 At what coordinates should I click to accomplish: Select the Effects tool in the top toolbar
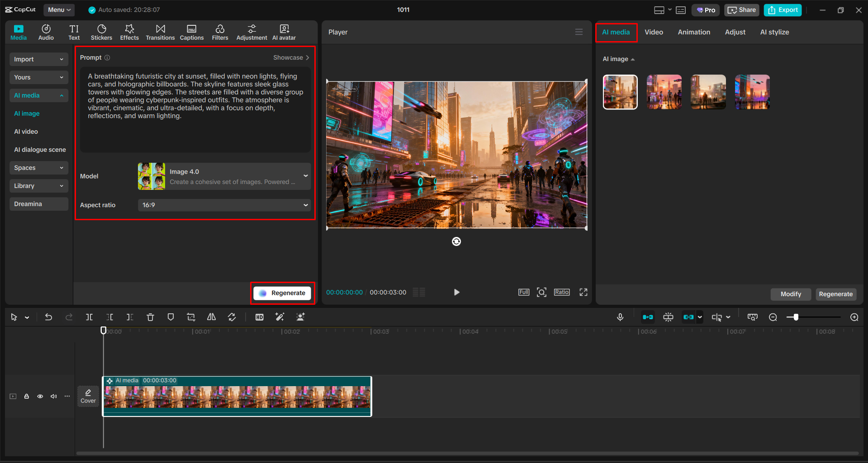click(129, 32)
